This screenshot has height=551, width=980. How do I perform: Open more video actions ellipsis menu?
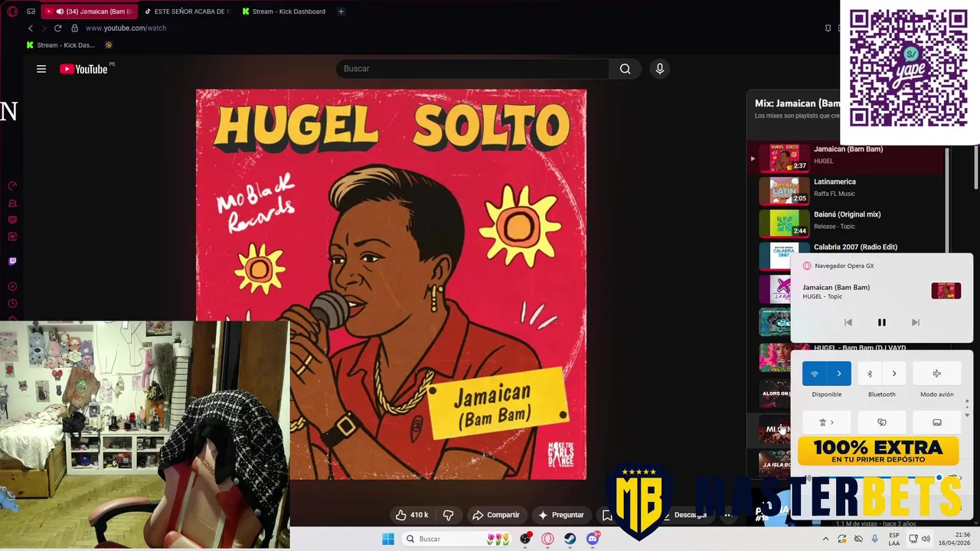coord(728,515)
